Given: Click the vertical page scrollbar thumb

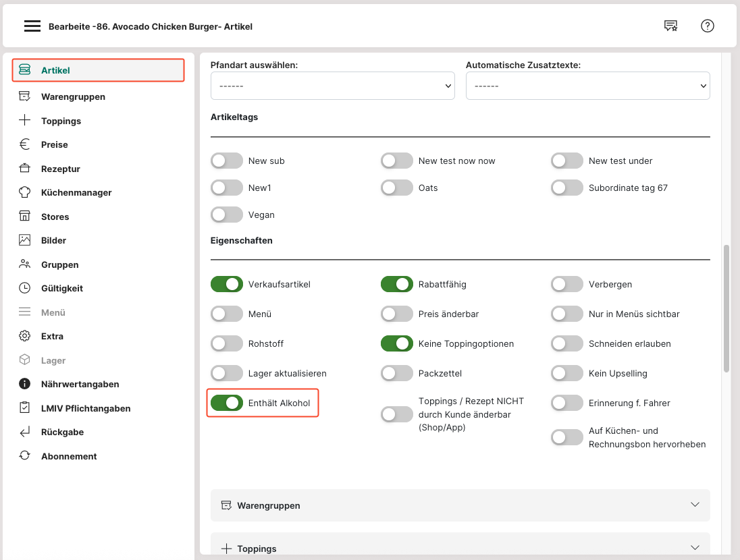Looking at the screenshot, I should (x=726, y=308).
